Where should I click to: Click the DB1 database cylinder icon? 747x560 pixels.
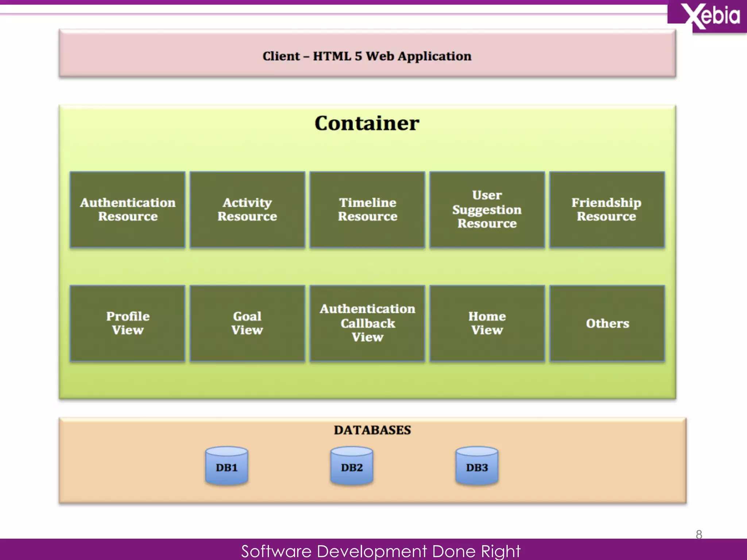227,466
